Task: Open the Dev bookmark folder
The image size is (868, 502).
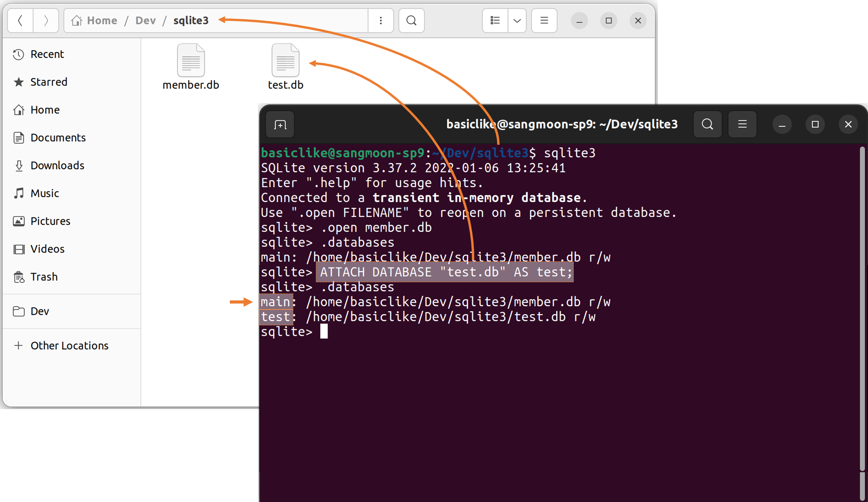Action: pyautogui.click(x=40, y=311)
